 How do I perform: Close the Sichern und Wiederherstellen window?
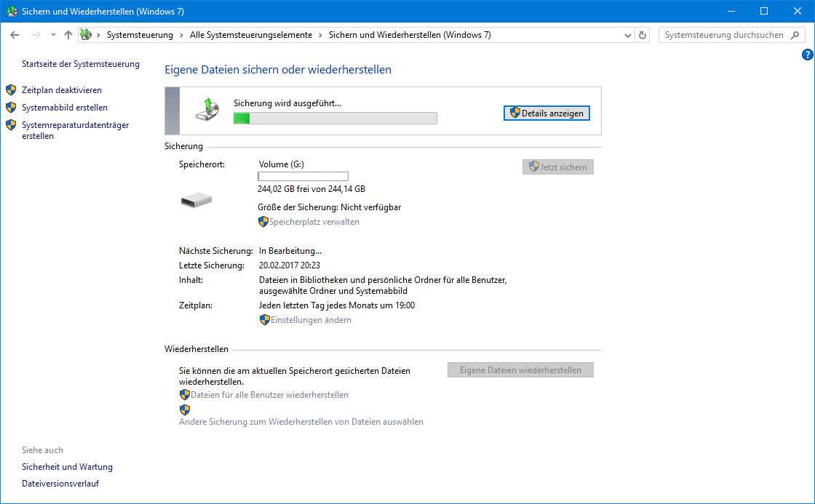(798, 11)
